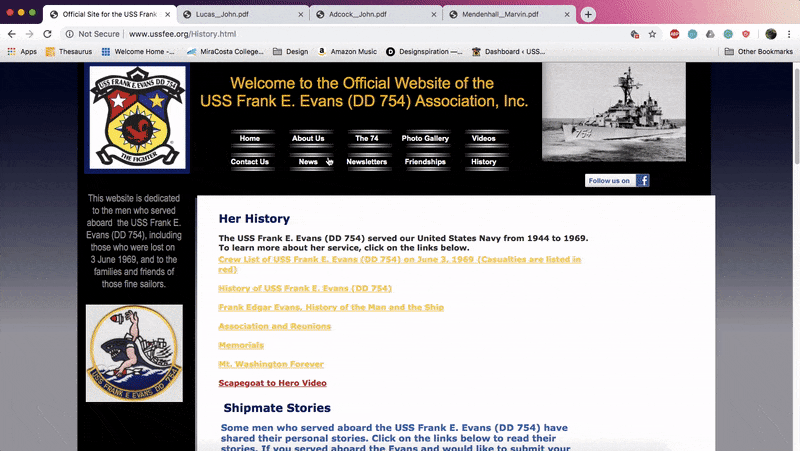Switch to the Adcock__John.pdf tab

click(x=377, y=14)
